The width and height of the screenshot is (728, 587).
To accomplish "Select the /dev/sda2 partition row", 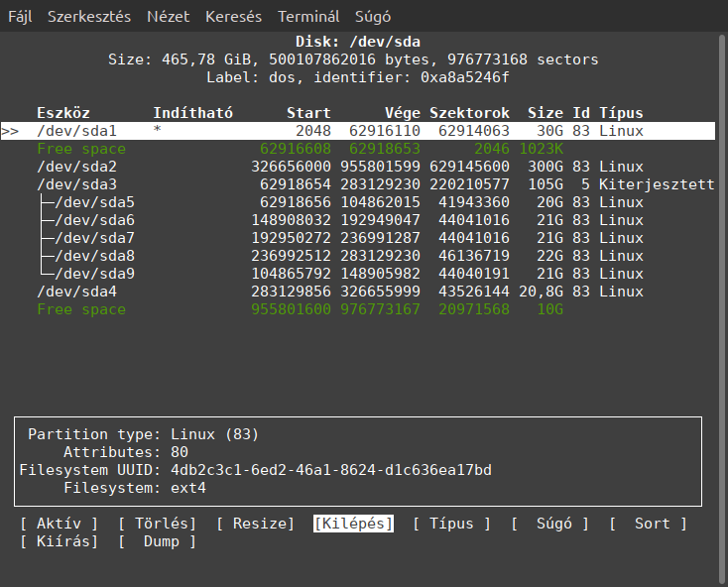I will coord(358,167).
